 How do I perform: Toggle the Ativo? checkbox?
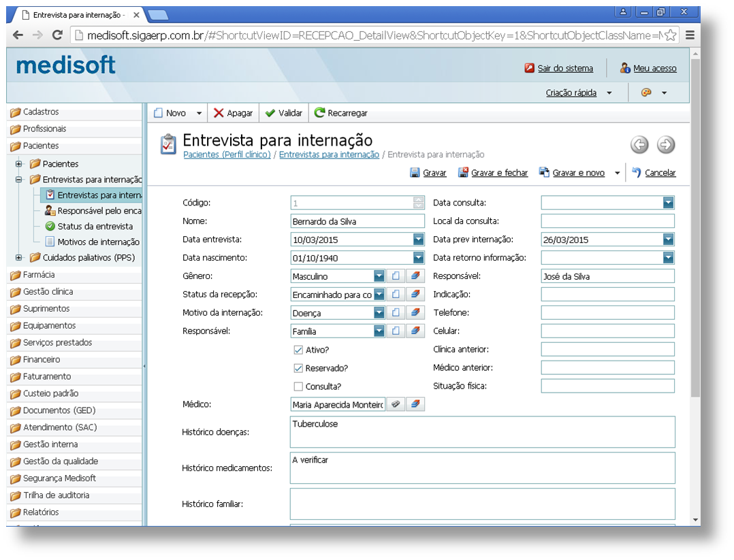pyautogui.click(x=298, y=350)
